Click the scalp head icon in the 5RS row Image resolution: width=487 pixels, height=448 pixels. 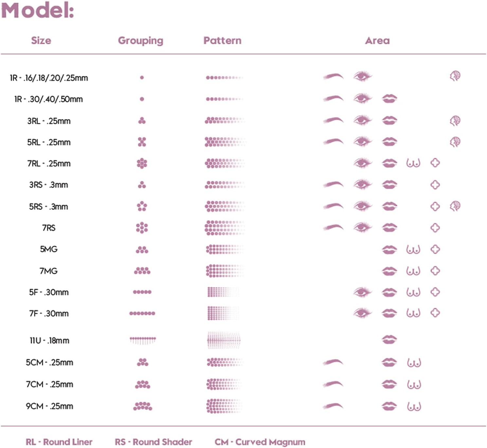tap(455, 206)
